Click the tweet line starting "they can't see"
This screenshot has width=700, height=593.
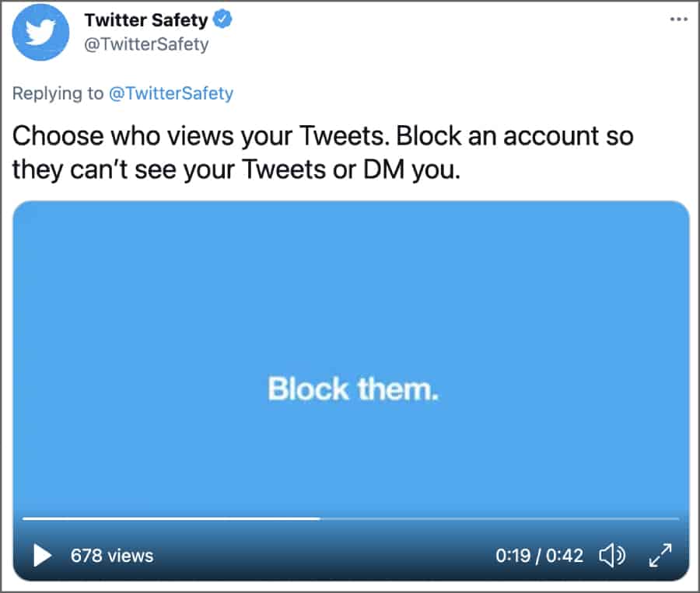coord(236,169)
